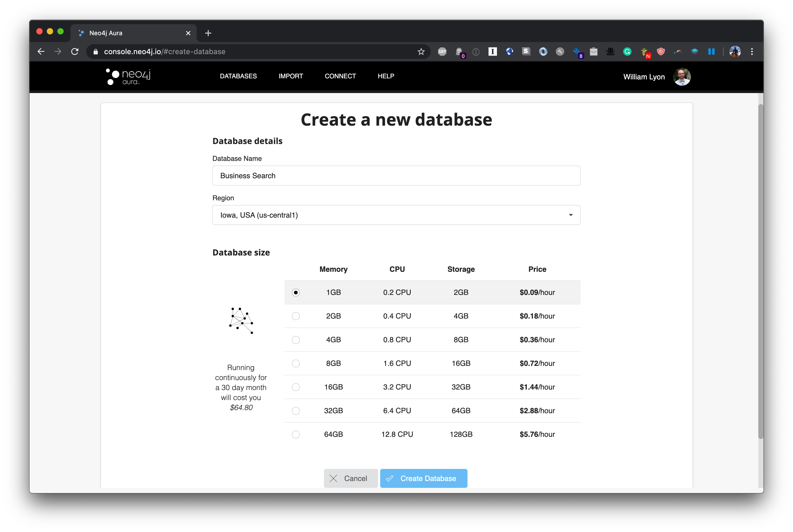The image size is (793, 532).
Task: Click the 128GB storage cell
Action: 461,435
